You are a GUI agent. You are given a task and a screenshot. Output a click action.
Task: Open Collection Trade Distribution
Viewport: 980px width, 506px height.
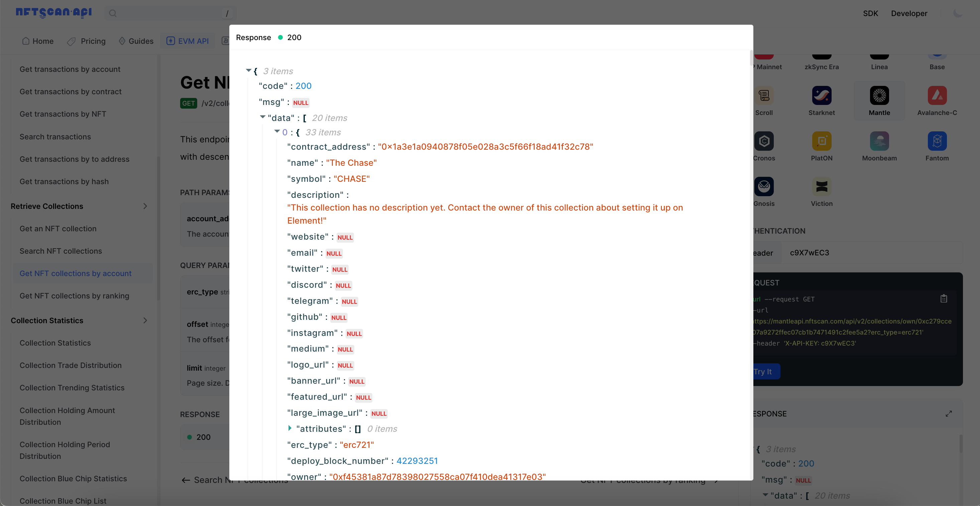(71, 365)
